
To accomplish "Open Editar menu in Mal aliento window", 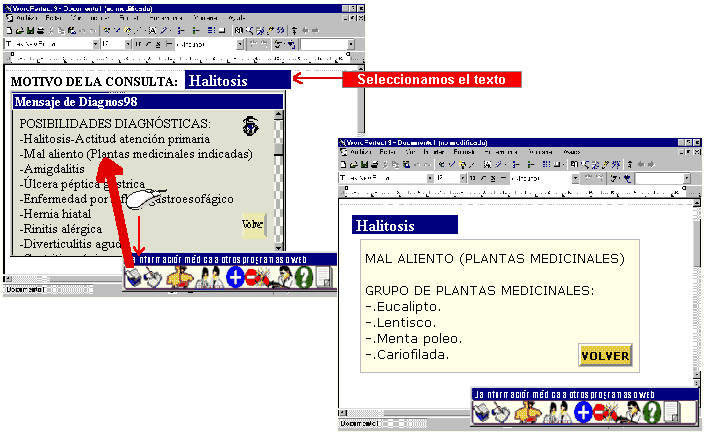I will coord(388,152).
